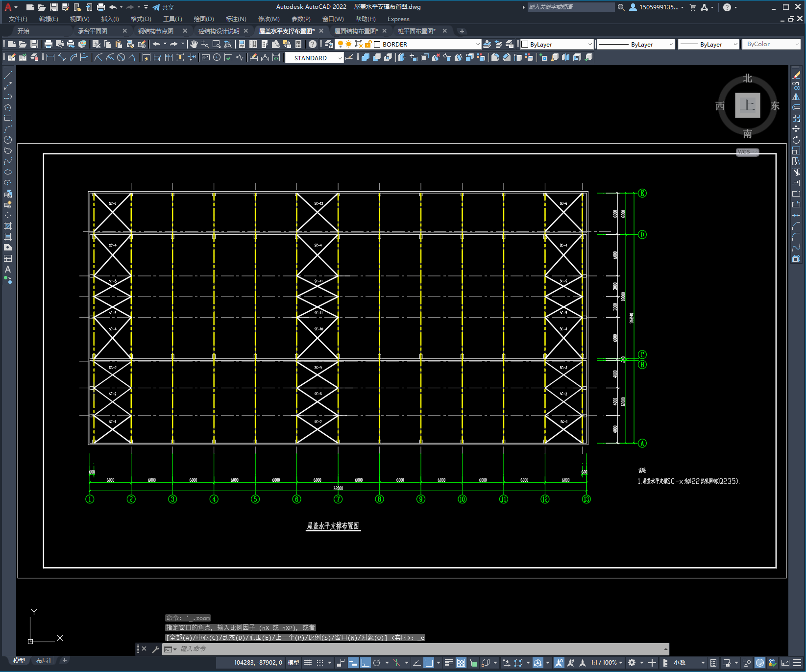Click the 模型 space button in status bar
The image size is (806, 672).
point(293,663)
